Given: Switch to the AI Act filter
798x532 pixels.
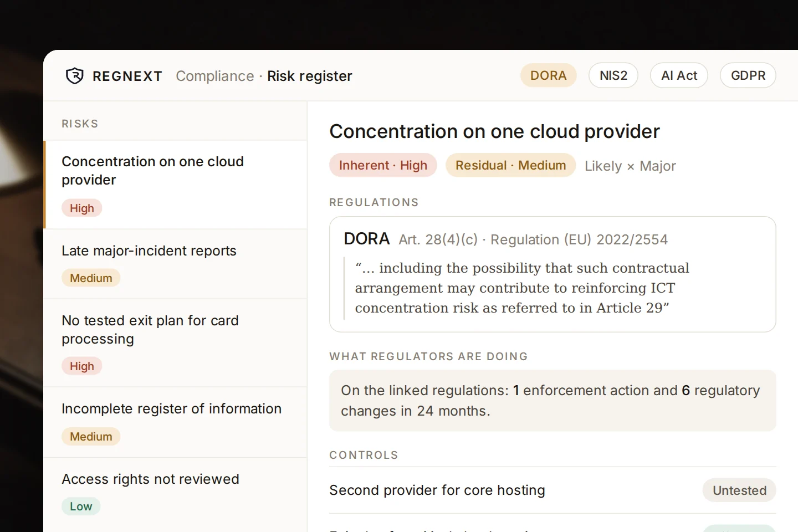Looking at the screenshot, I should click(679, 75).
